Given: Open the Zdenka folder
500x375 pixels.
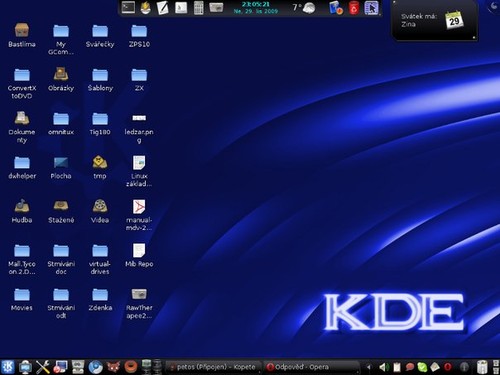Looking at the screenshot, I should 100,299.
